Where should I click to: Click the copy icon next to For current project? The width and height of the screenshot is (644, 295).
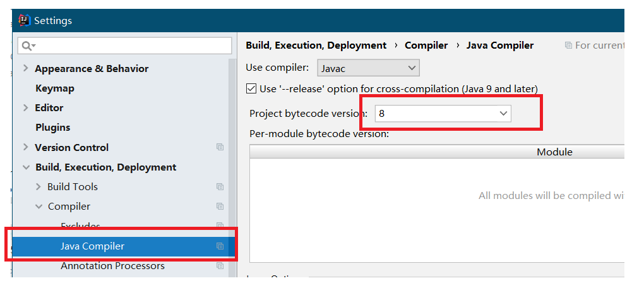pyautogui.click(x=568, y=45)
